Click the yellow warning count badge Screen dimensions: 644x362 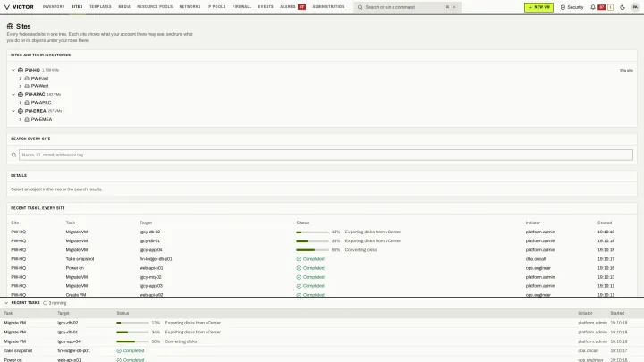tap(610, 7)
